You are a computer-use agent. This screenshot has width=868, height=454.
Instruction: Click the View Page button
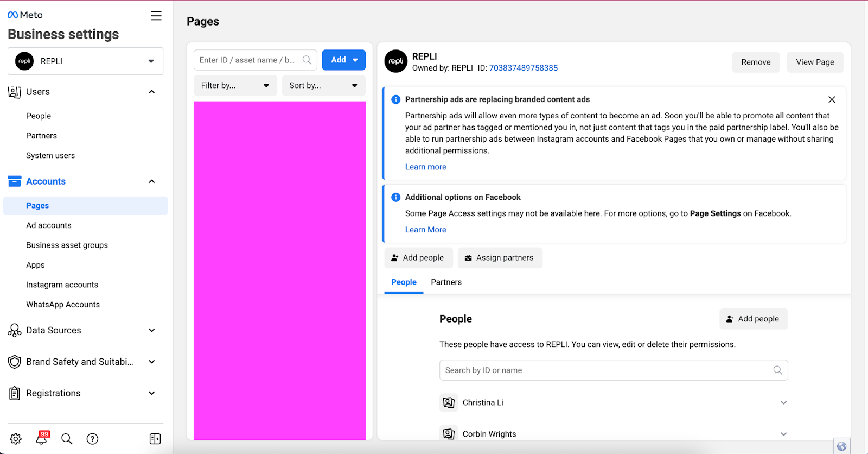[x=815, y=62]
